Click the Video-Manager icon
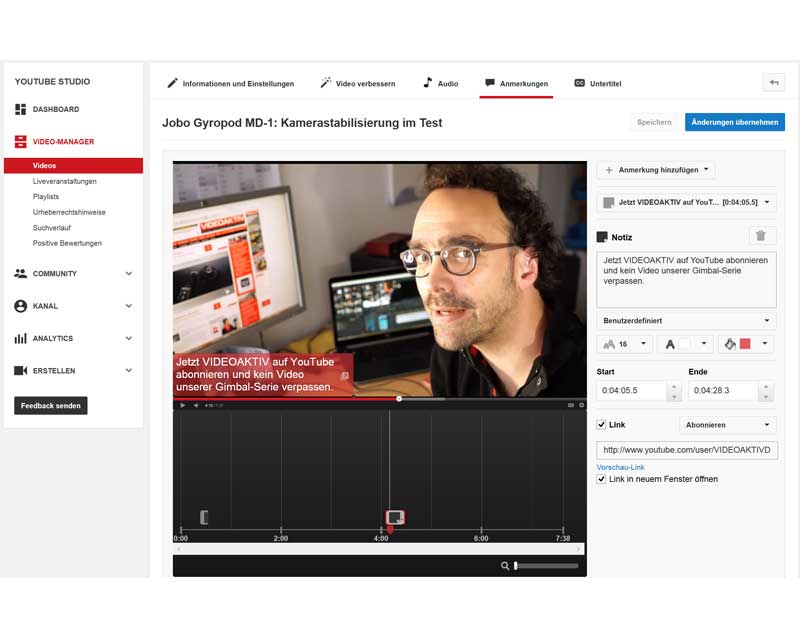The height and width of the screenshot is (640, 800). tap(20, 141)
